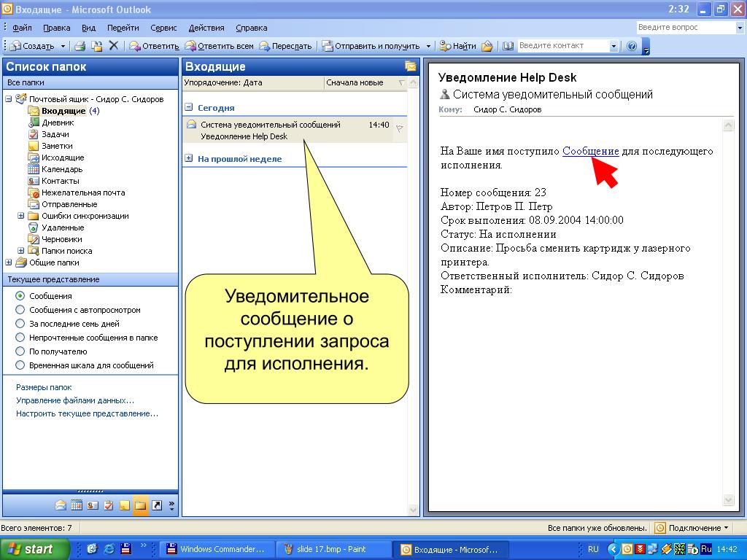Select the Календарь folder
747x560 pixels.
point(62,169)
